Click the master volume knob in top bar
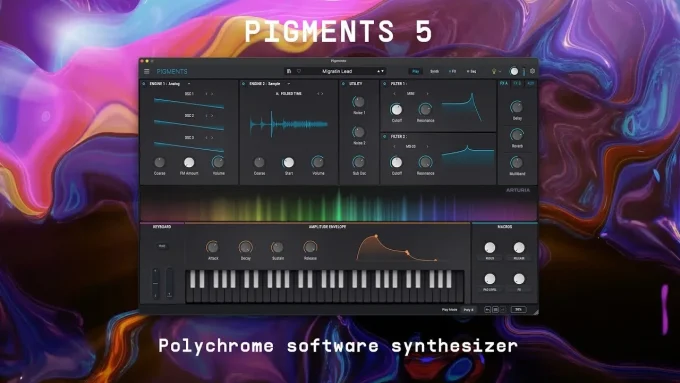The width and height of the screenshot is (680, 383). pos(514,71)
